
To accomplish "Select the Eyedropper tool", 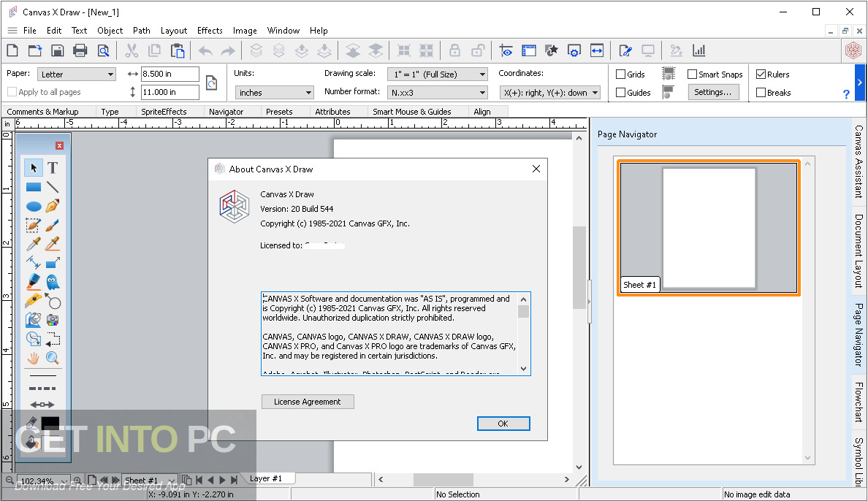I will [34, 244].
